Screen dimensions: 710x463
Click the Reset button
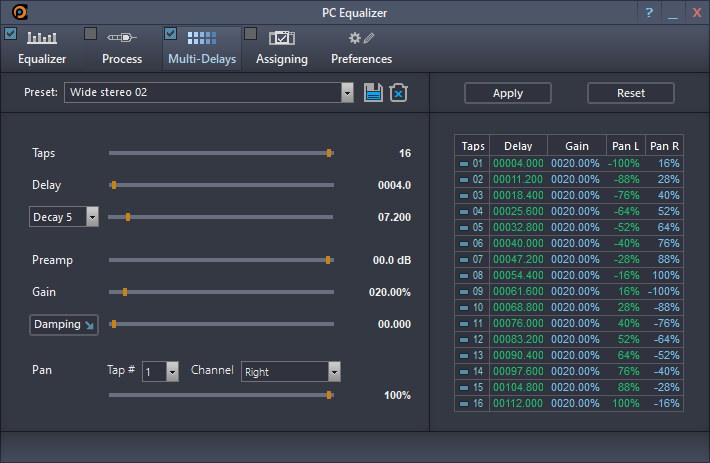coord(631,93)
